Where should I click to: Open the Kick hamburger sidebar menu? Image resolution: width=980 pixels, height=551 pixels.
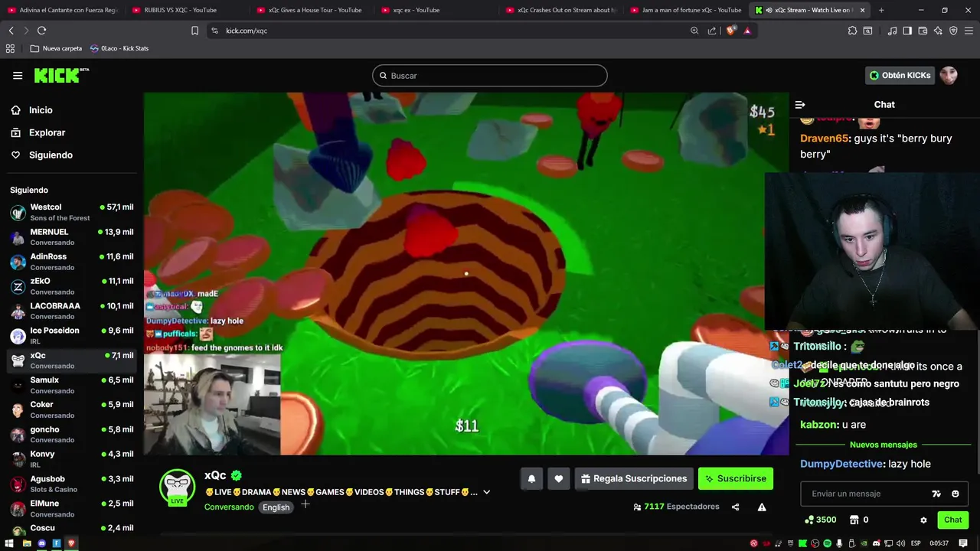[18, 75]
